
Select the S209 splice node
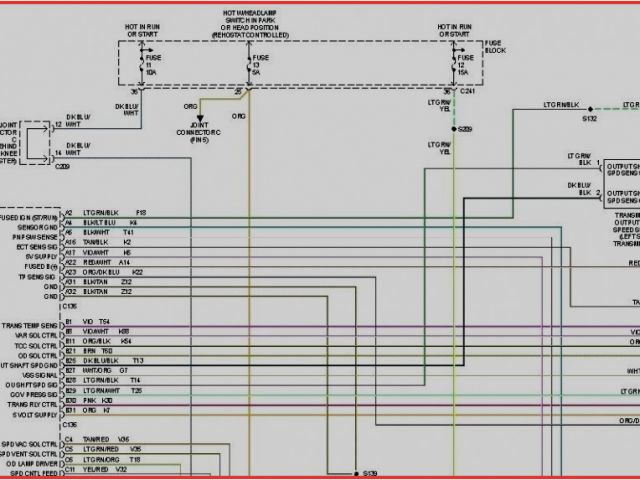pos(454,129)
